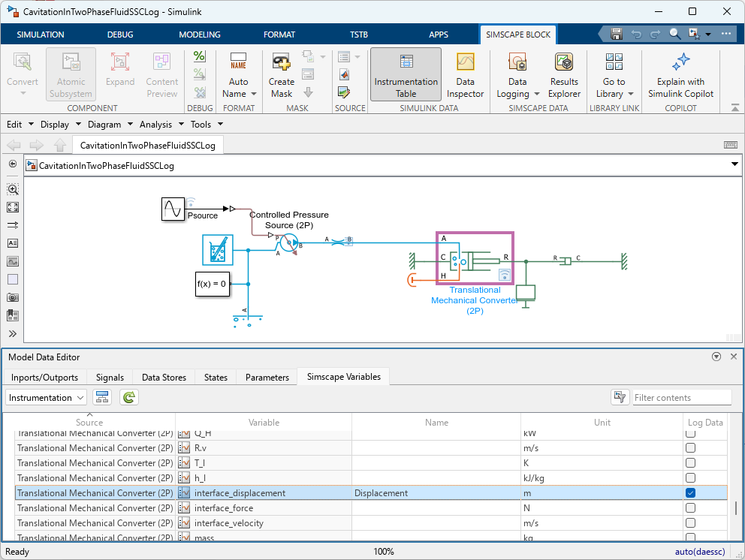Viewport: 745px width, 560px height.
Task: Uncheck Log Data for interface_displacement
Action: [x=690, y=492]
